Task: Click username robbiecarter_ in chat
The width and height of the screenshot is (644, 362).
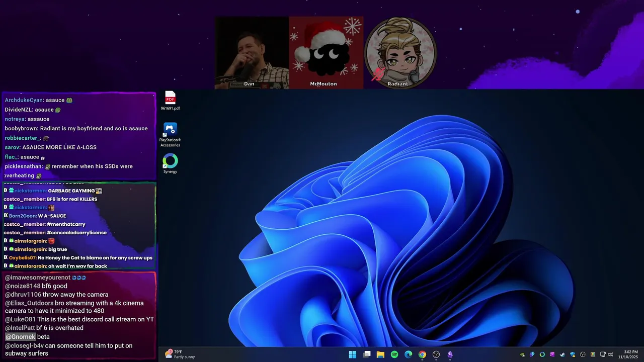Action: (x=23, y=138)
